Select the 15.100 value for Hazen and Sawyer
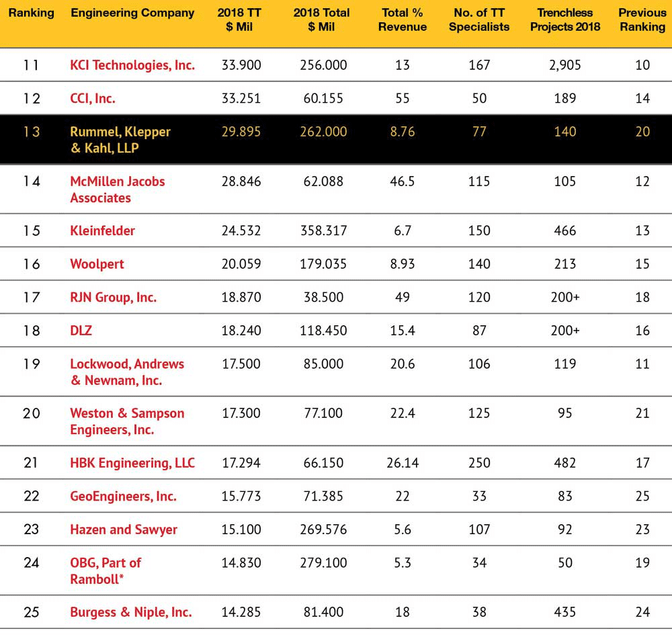672x639 pixels. (241, 529)
